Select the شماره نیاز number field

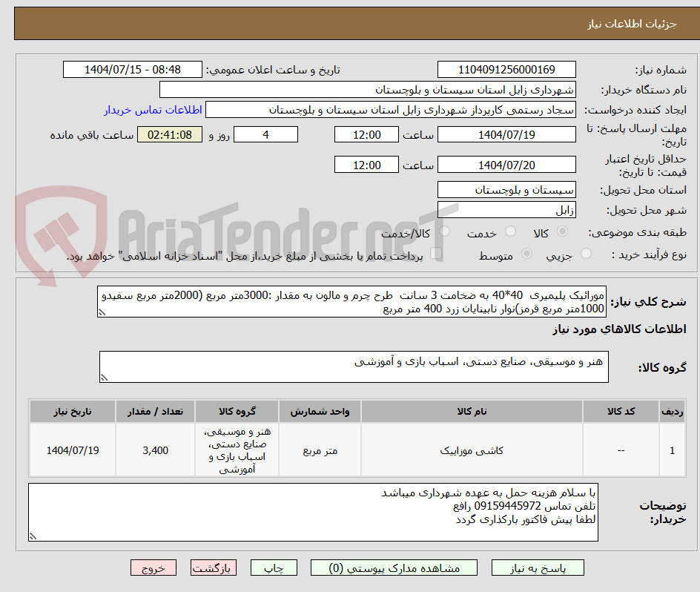(506, 69)
